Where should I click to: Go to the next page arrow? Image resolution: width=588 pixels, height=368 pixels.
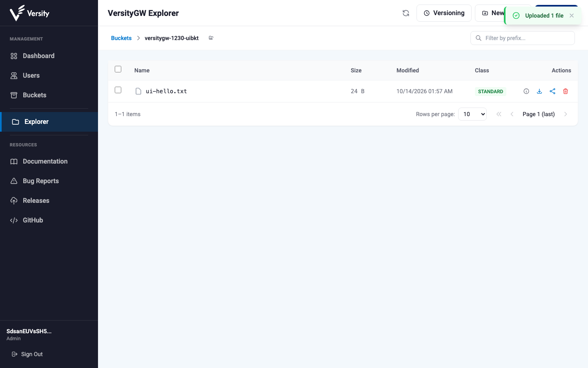pos(566,114)
